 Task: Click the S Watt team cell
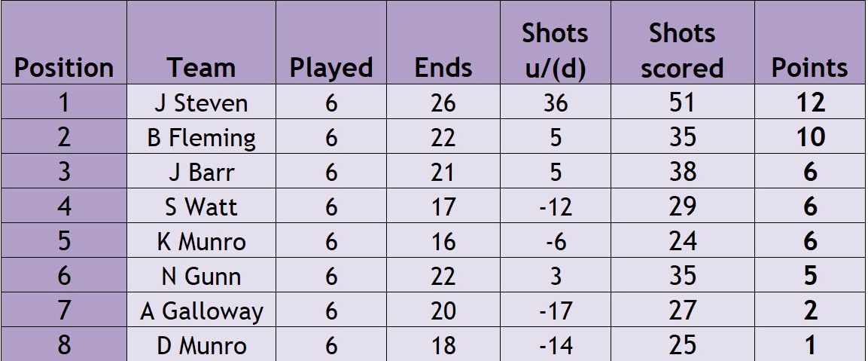tap(202, 206)
